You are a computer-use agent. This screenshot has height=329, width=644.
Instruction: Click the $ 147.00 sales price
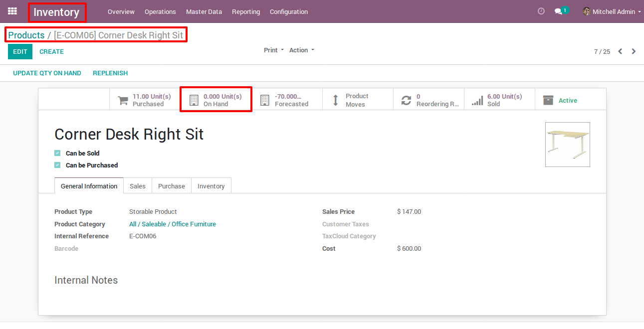409,211
